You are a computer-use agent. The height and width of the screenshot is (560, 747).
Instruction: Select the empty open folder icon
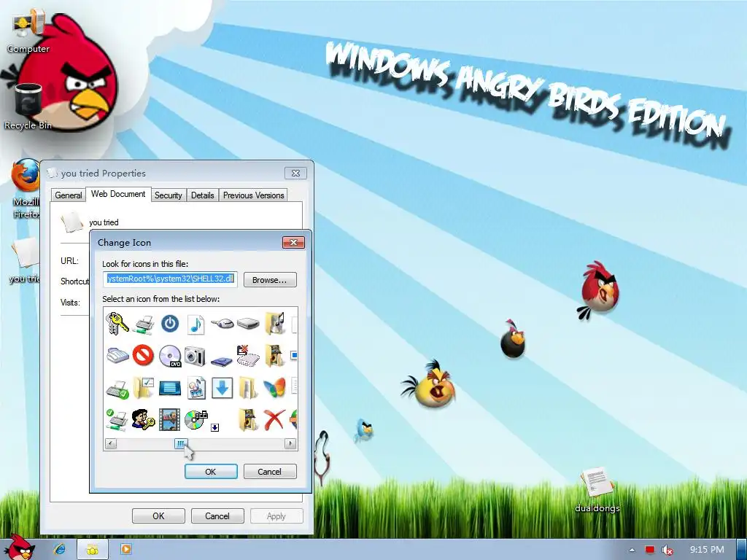[x=248, y=388]
